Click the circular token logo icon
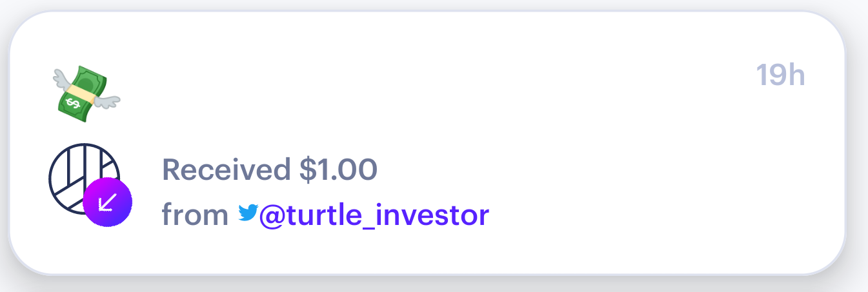Image resolution: width=868 pixels, height=292 pixels. (84, 179)
